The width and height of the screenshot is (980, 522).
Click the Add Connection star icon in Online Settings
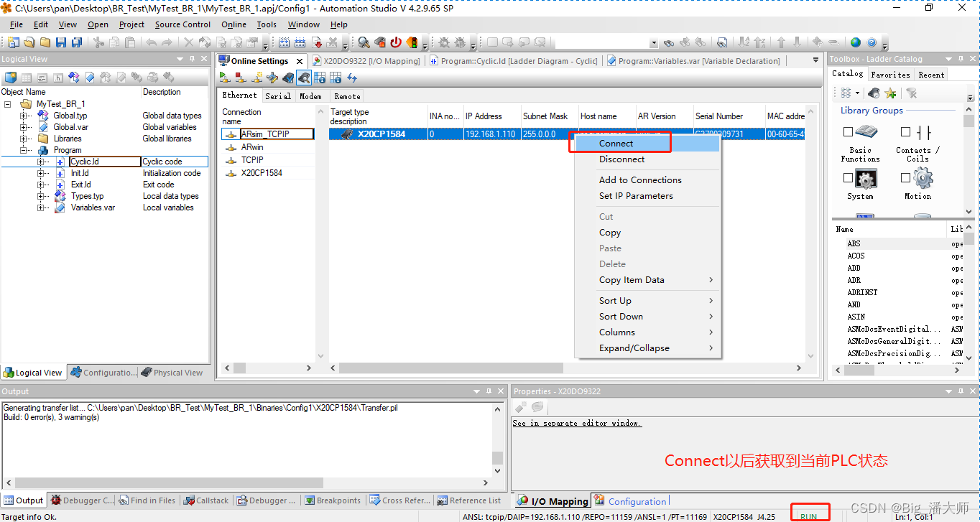(x=256, y=78)
